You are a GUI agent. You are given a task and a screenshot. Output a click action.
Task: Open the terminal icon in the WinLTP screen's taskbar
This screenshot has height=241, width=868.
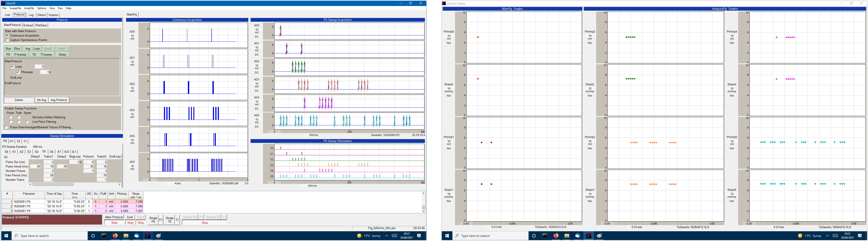(x=104, y=236)
